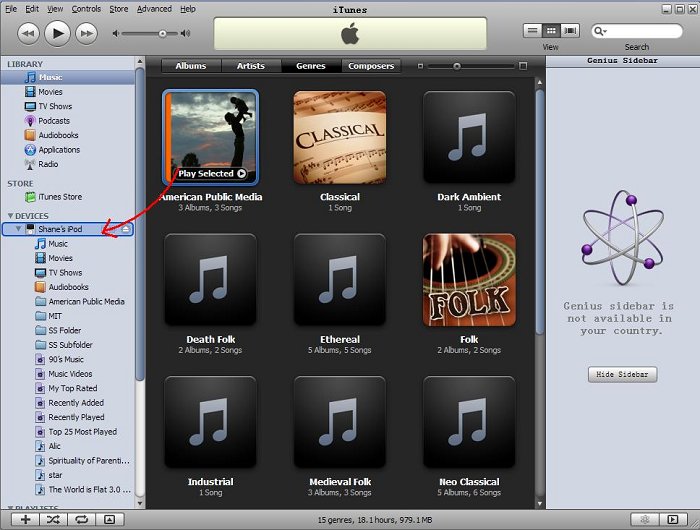Viewport: 700px width, 530px height.
Task: Click the small artwork size icon
Action: coord(420,66)
